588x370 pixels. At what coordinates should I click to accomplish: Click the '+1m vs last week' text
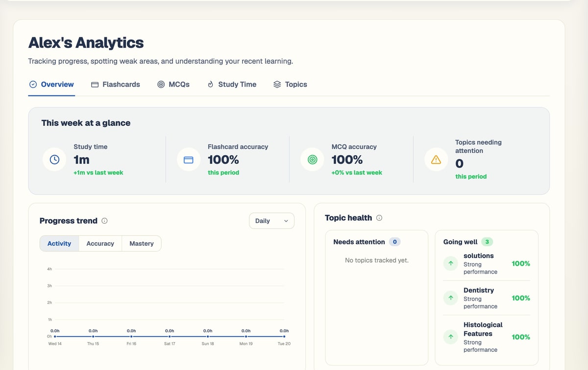pos(98,173)
